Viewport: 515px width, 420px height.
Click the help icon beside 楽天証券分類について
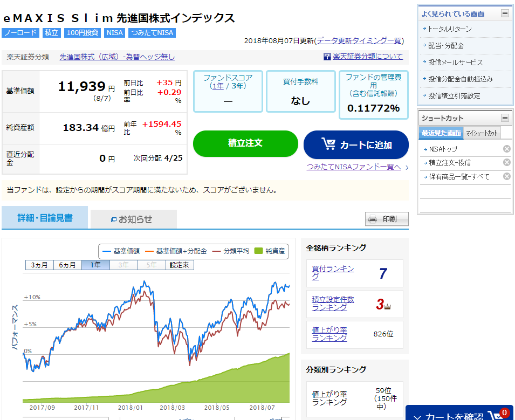tap(327, 57)
